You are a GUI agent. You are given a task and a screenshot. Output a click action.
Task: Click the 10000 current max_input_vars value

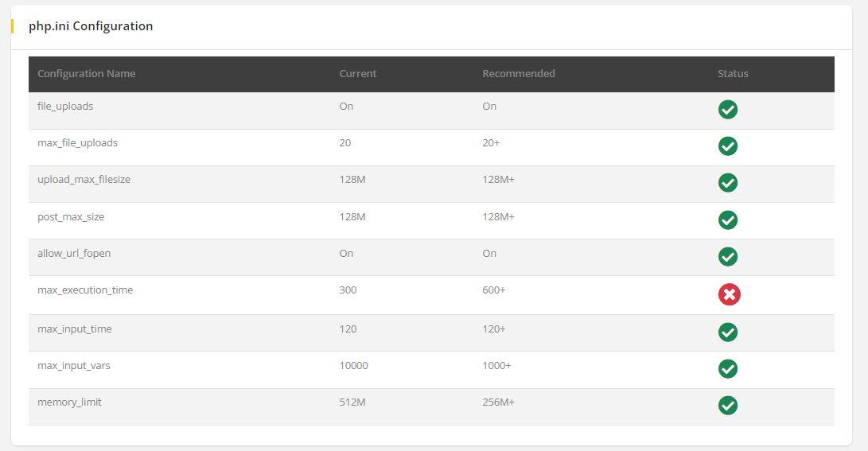[354, 366]
